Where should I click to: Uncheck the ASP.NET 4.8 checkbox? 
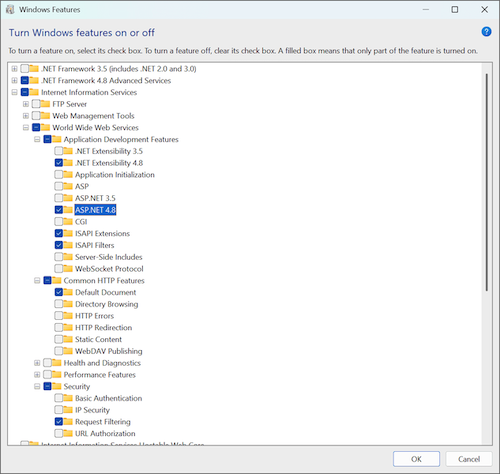tap(59, 210)
